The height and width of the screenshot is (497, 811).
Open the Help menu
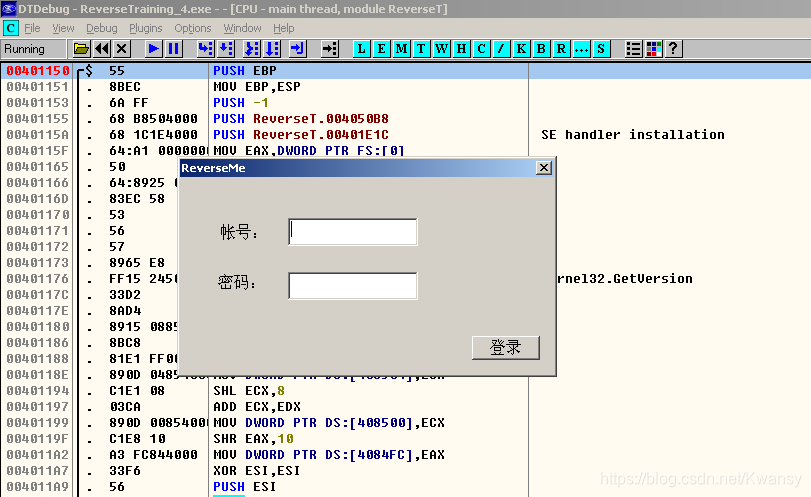coord(283,28)
